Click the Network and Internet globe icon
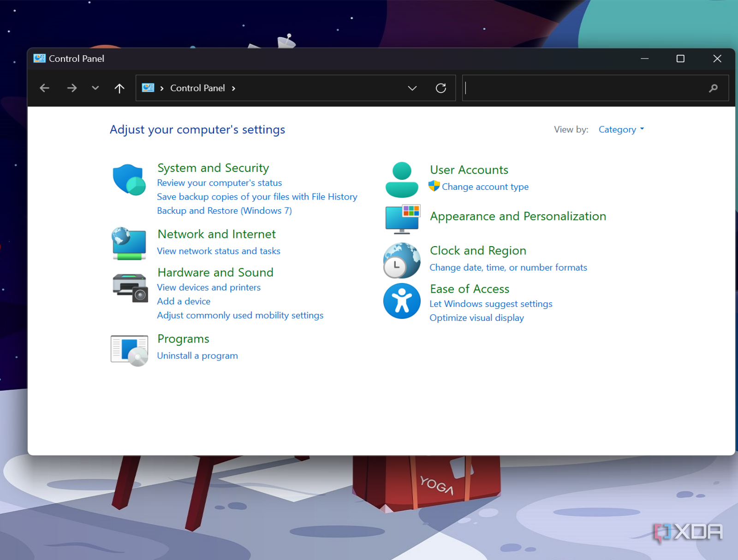This screenshot has height=560, width=738. point(129,243)
